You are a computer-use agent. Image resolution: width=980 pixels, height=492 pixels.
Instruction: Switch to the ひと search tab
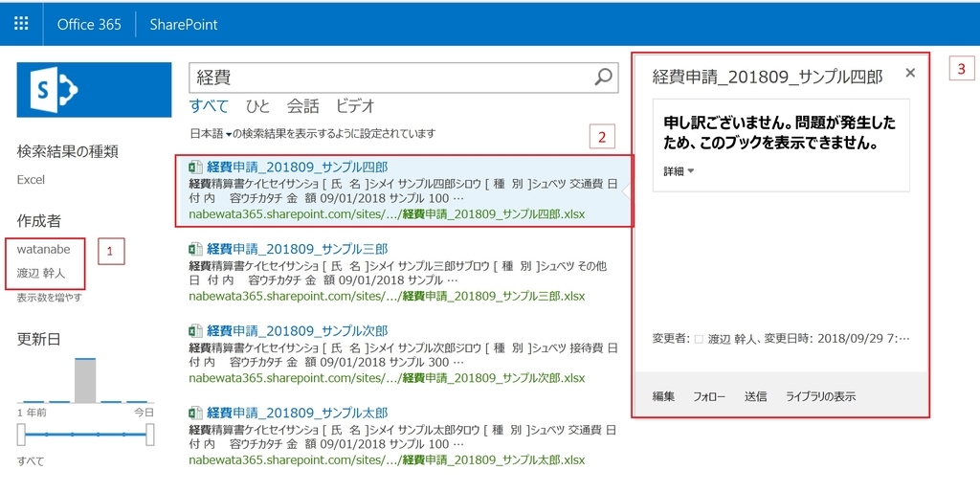(x=257, y=106)
